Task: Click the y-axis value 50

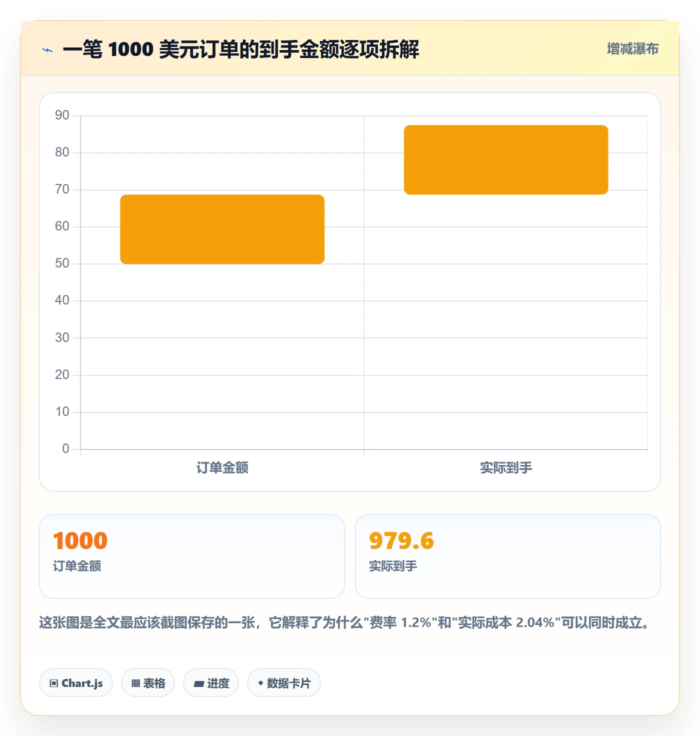Action: click(x=62, y=263)
